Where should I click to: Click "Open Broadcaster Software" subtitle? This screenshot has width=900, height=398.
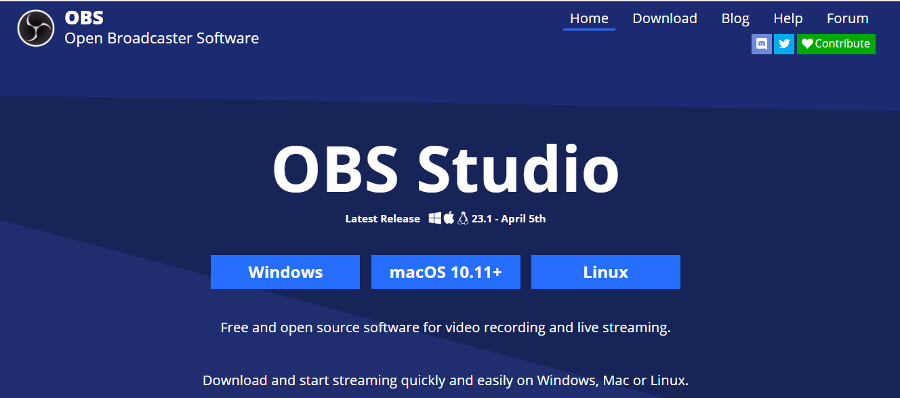pyautogui.click(x=161, y=38)
